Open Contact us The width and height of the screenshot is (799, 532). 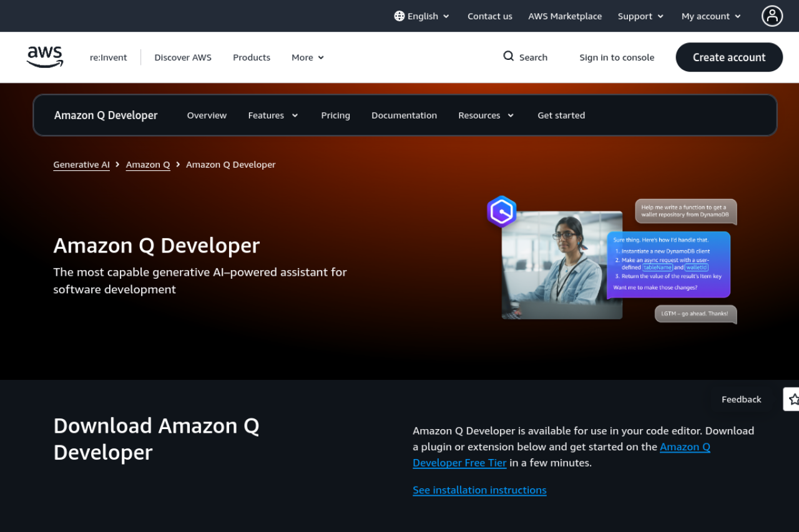point(490,16)
